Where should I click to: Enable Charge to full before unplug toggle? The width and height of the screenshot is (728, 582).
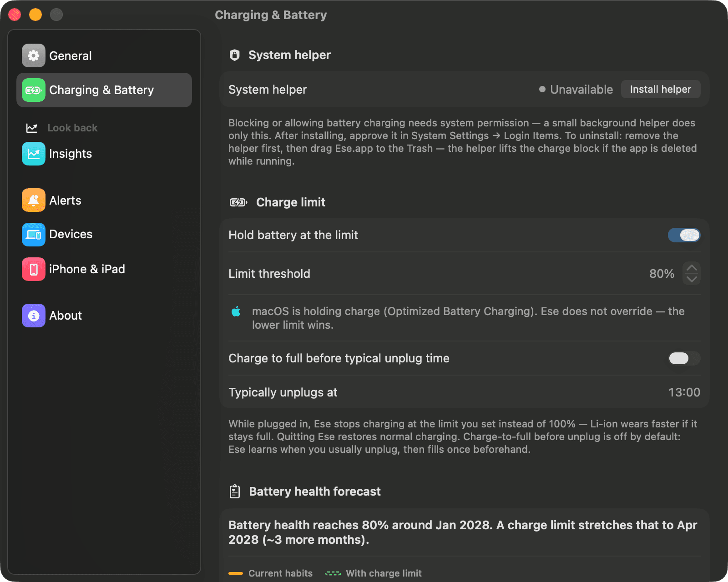coord(684,358)
